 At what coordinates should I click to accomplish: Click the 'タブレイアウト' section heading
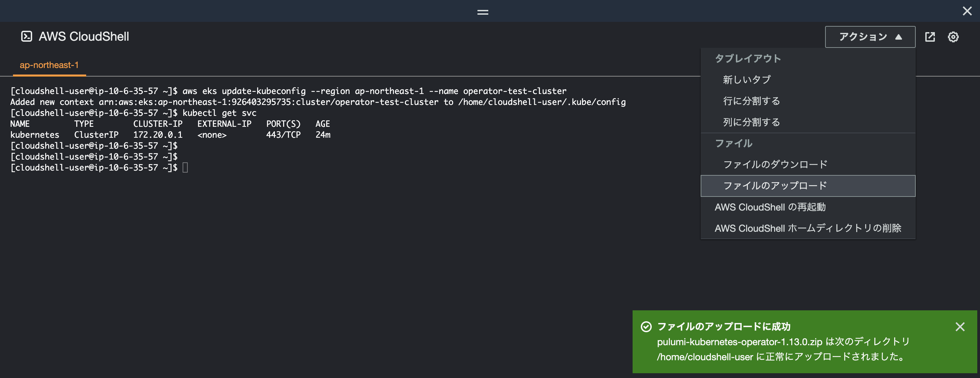(x=748, y=58)
